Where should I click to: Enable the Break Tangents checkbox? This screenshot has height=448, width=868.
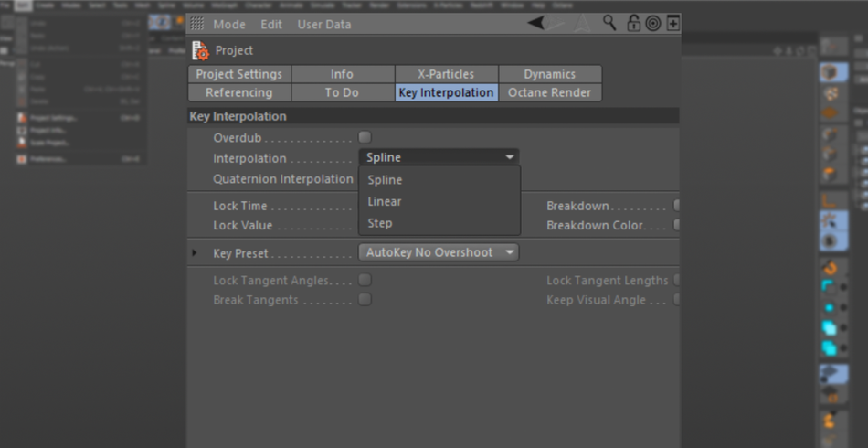pyautogui.click(x=365, y=300)
